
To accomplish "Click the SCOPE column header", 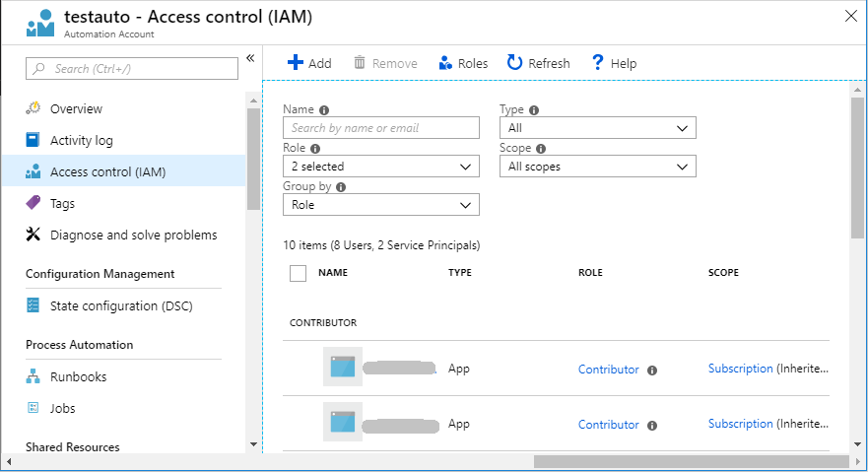I will [723, 272].
